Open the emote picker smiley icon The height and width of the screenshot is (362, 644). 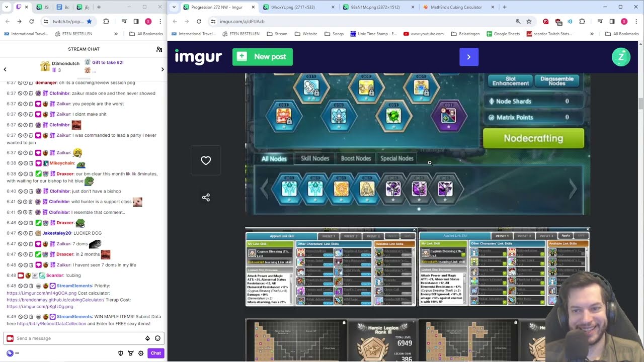157,338
